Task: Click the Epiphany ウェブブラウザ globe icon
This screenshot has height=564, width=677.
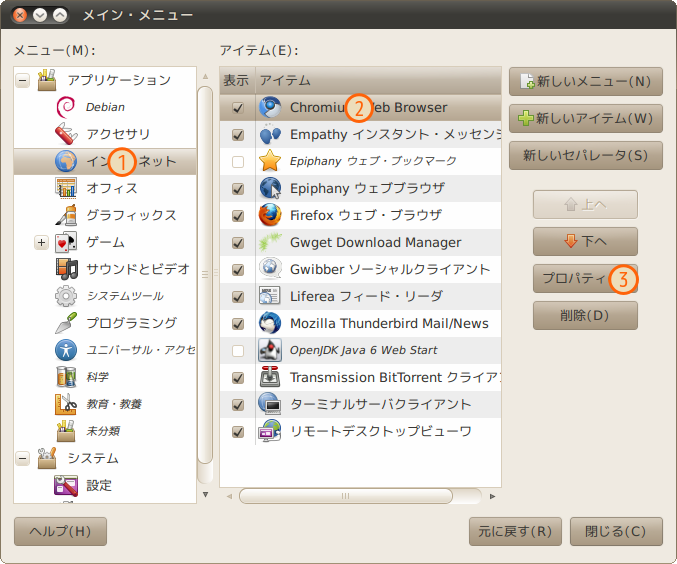Action: (x=270, y=188)
